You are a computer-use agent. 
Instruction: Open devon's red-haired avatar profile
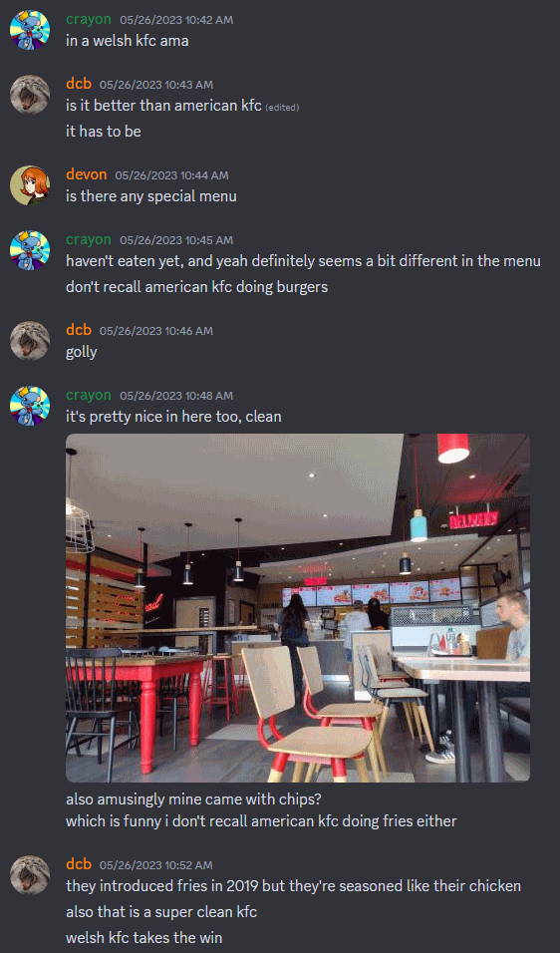(x=30, y=185)
